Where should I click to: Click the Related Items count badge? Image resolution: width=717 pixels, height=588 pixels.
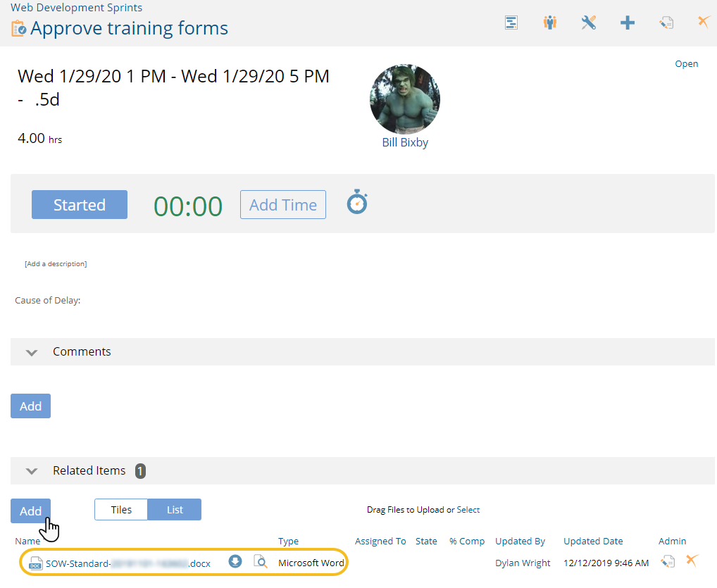click(x=140, y=471)
